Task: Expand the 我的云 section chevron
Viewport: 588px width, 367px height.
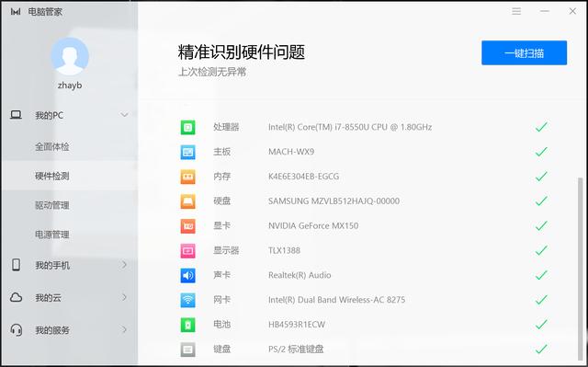Action: coord(125,297)
